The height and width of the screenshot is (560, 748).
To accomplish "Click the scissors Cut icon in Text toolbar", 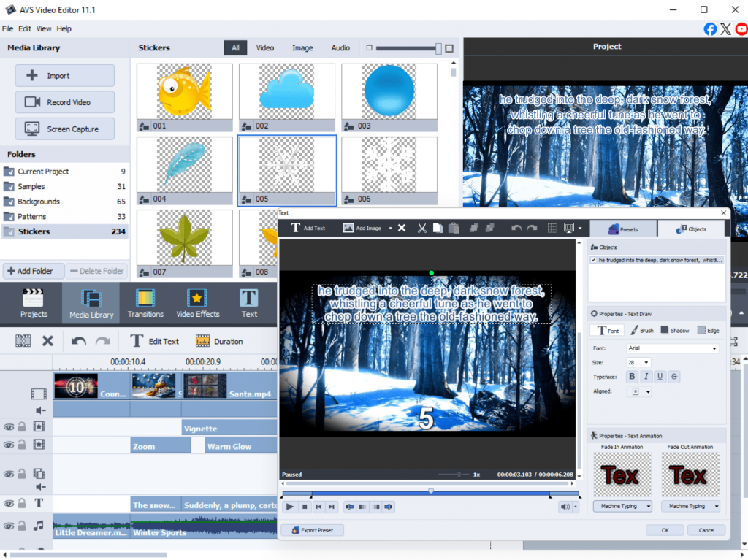I will click(421, 228).
